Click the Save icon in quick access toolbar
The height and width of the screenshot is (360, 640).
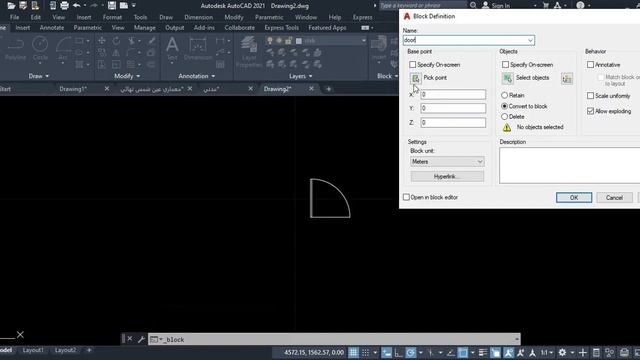[111, 6]
